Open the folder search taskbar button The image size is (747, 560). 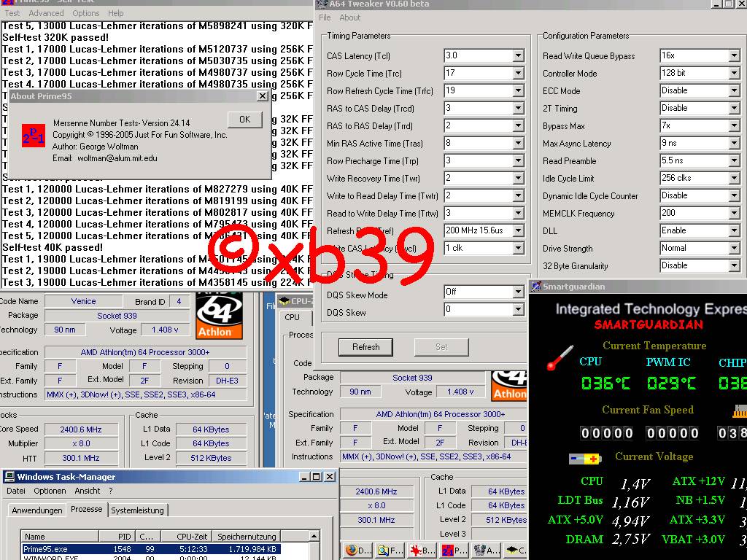pos(390,550)
